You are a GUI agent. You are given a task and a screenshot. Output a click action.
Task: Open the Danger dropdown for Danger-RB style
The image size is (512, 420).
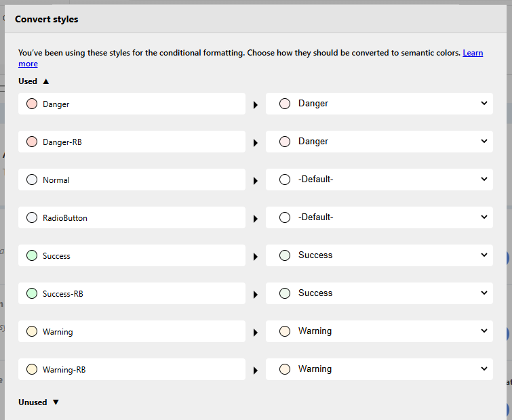tap(379, 142)
